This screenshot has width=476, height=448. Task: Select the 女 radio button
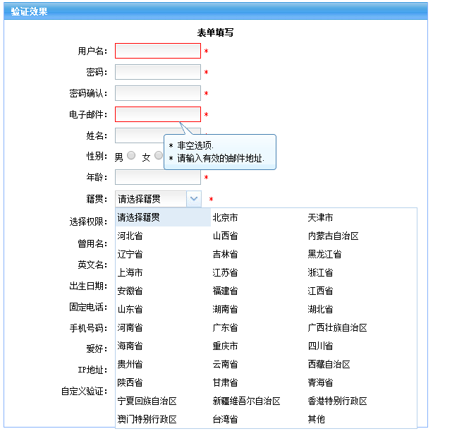point(159,155)
